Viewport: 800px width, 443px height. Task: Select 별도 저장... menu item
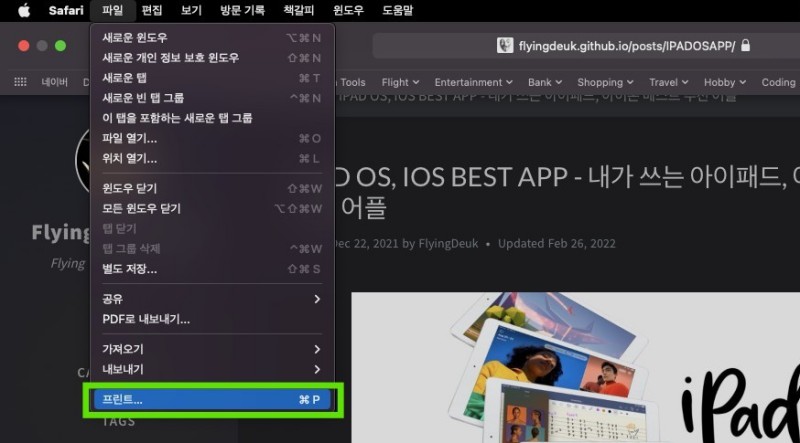(212, 269)
